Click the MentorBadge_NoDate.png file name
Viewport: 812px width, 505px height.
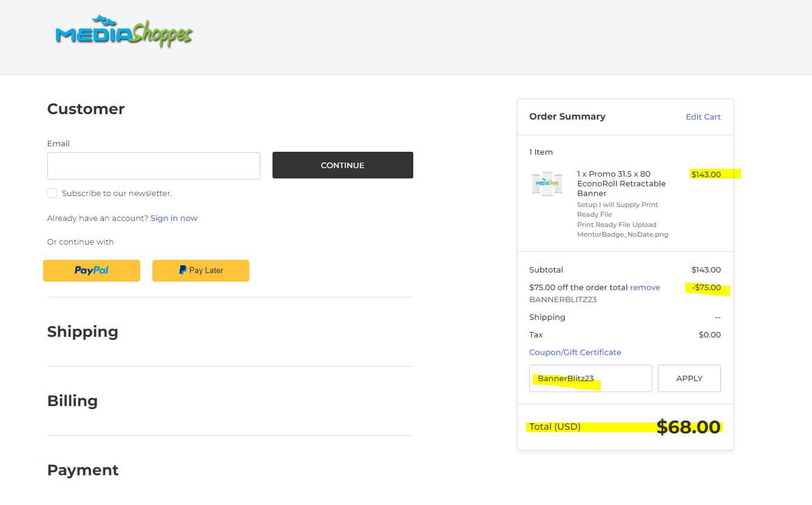(x=622, y=234)
